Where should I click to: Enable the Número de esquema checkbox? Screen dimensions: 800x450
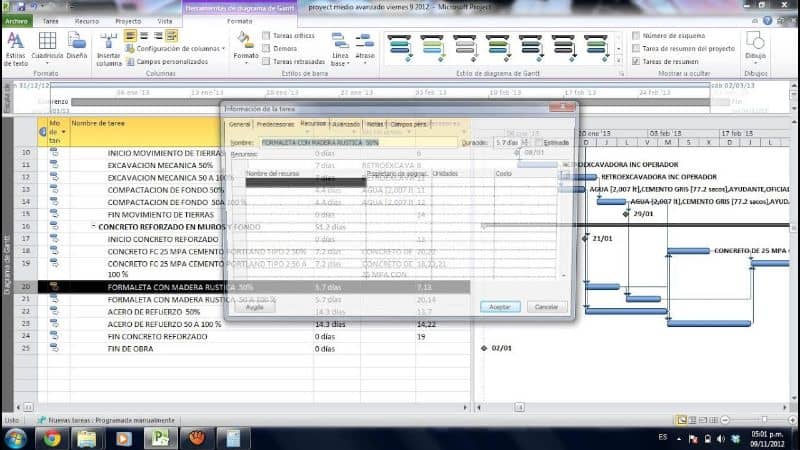point(636,36)
